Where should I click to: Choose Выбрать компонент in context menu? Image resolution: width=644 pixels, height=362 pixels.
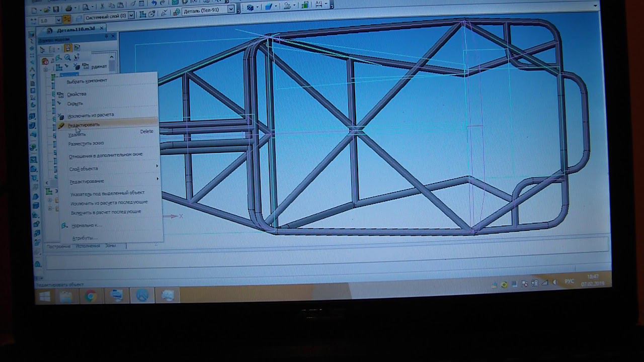tap(87, 81)
